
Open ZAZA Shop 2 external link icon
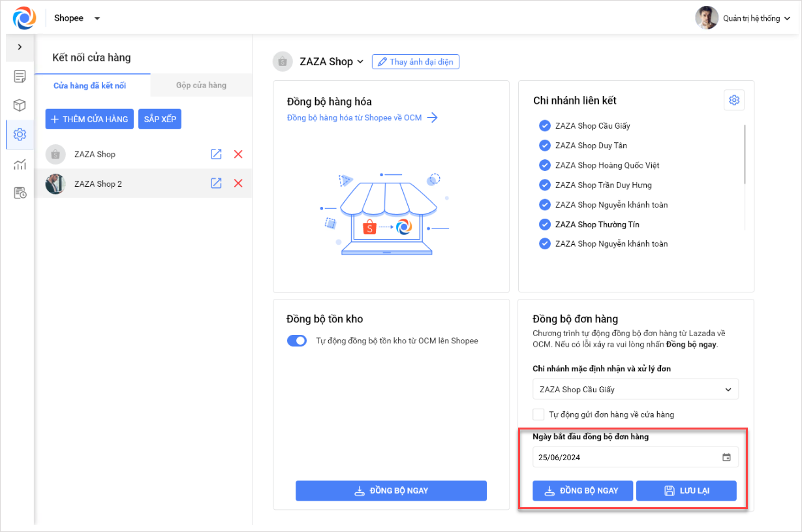216,183
